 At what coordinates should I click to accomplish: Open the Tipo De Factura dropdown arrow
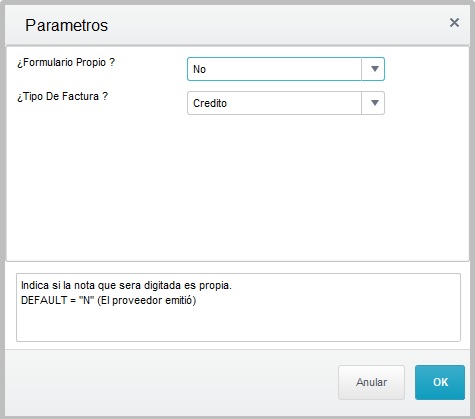tap(373, 103)
